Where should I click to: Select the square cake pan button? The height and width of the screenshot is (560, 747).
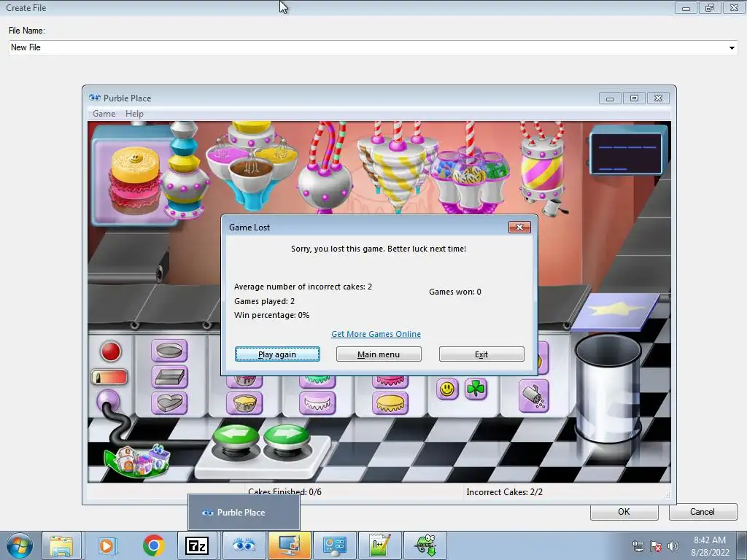(x=169, y=377)
